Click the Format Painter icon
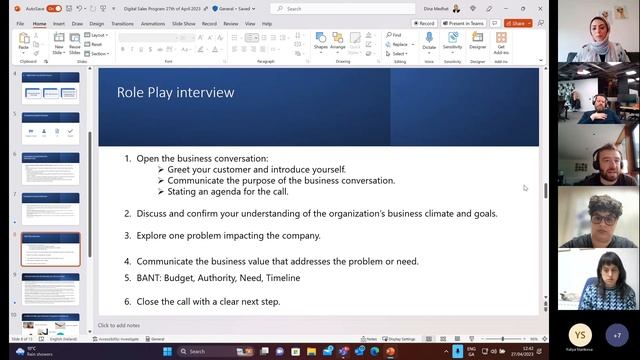Image resolution: width=640 pixels, height=360 pixels. (x=36, y=53)
